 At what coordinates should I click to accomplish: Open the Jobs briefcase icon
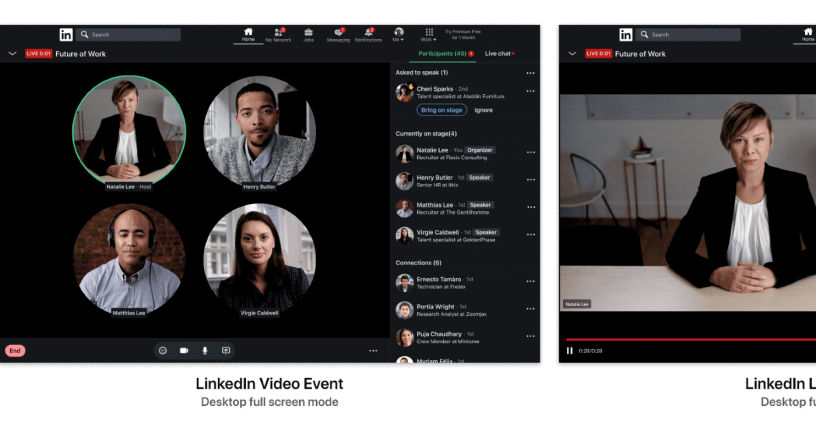point(309,35)
